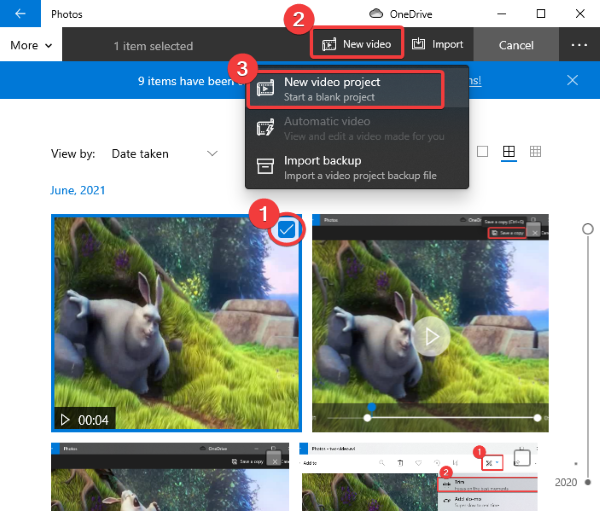
Task: Click the selected 00:04 bunny video thumbnail
Action: point(176,323)
